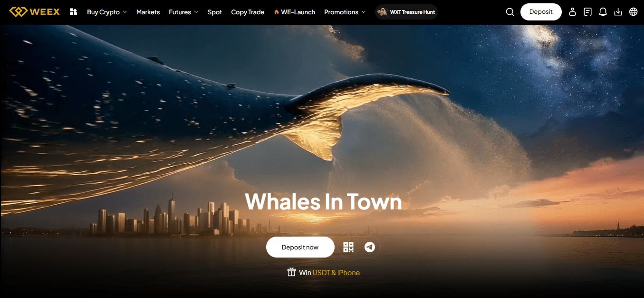Go to the Markets page
This screenshot has width=644, height=298.
pos(148,12)
